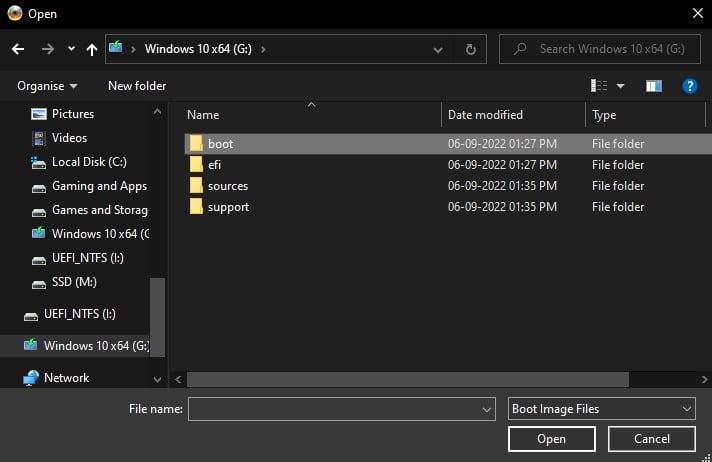Click the Videos film icon
The width and height of the screenshot is (712, 462).
coord(39,138)
